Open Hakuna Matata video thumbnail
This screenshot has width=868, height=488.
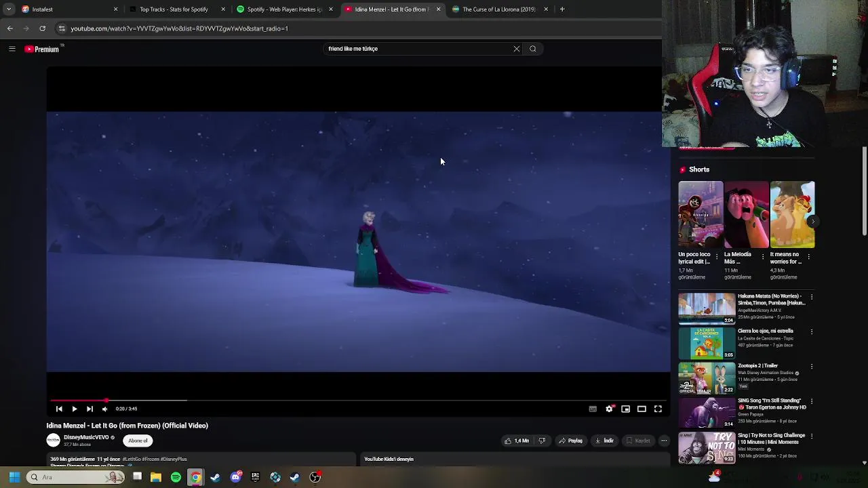pyautogui.click(x=707, y=308)
